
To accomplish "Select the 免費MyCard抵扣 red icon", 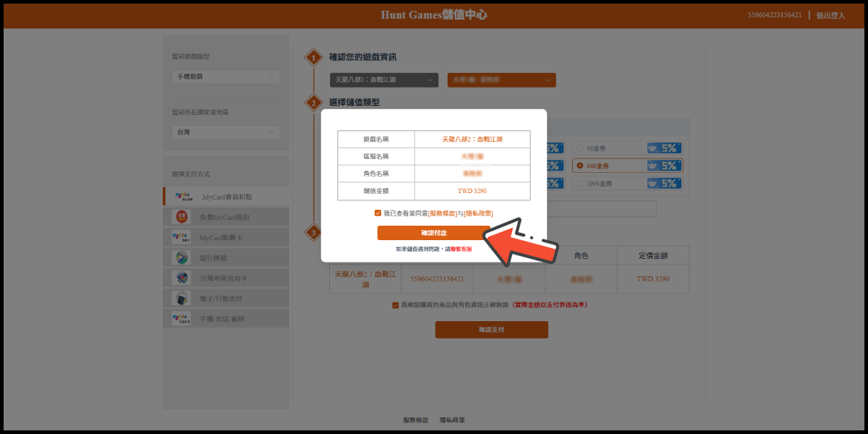I will point(182,217).
